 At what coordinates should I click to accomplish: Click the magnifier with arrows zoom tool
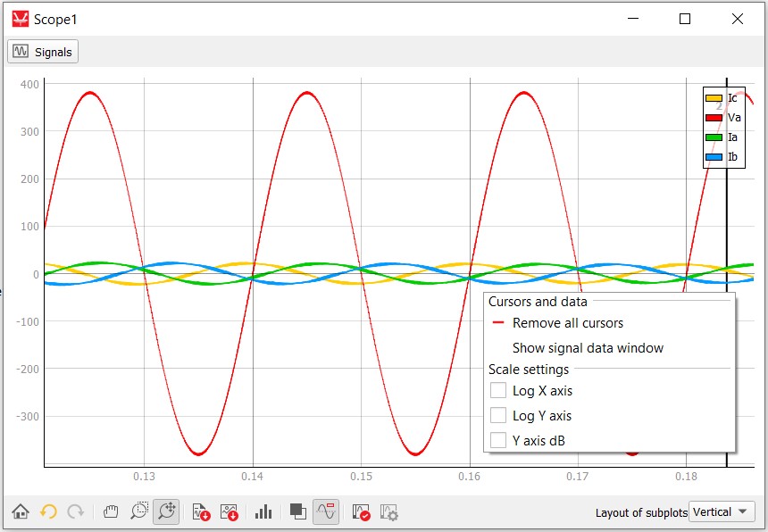point(166,512)
